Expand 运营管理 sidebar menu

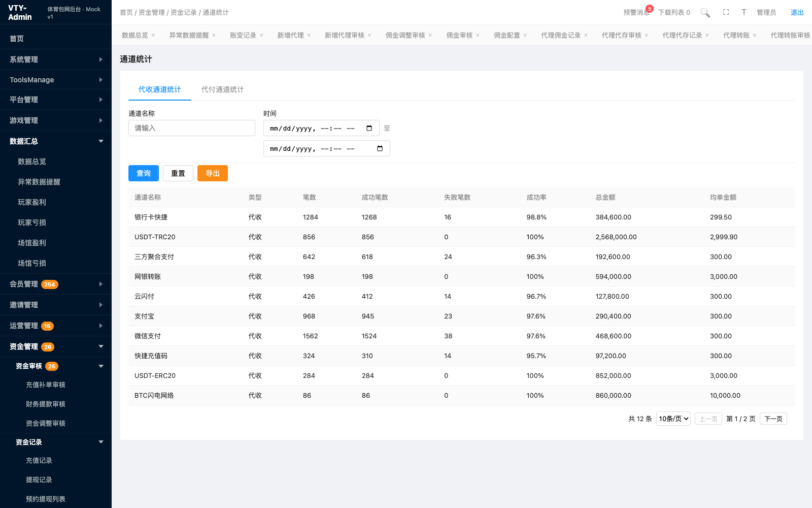(x=56, y=326)
